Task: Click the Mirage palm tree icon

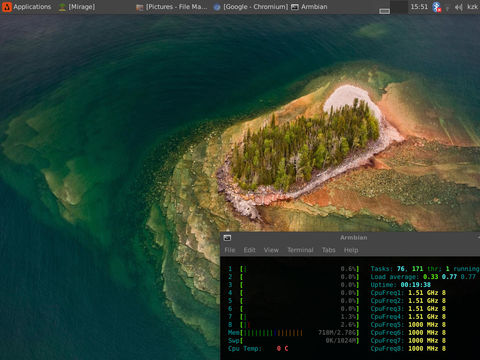Action: tap(62, 7)
